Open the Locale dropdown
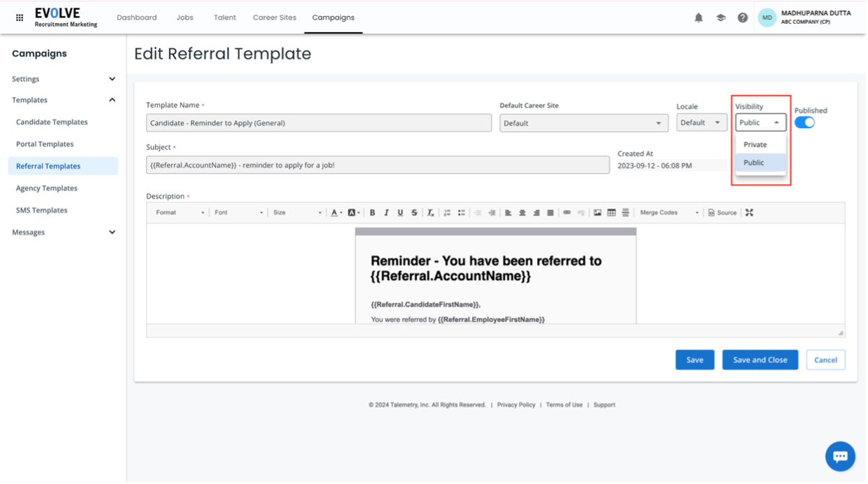The height and width of the screenshot is (484, 868). tap(701, 122)
